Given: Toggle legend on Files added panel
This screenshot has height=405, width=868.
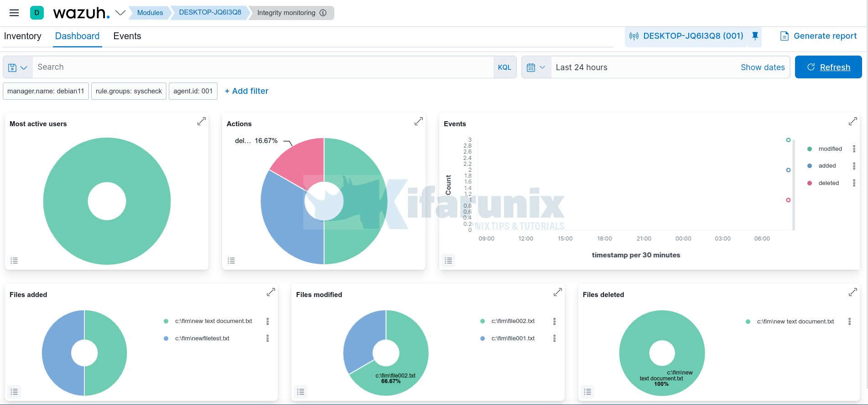Looking at the screenshot, I should [x=14, y=392].
